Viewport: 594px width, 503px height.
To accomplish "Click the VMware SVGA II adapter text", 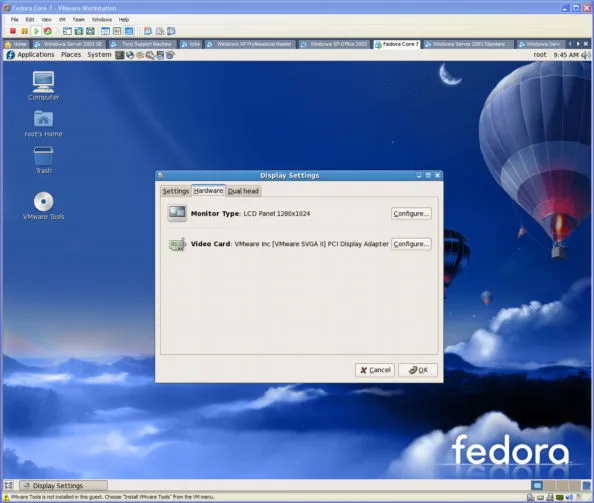I will tap(311, 244).
